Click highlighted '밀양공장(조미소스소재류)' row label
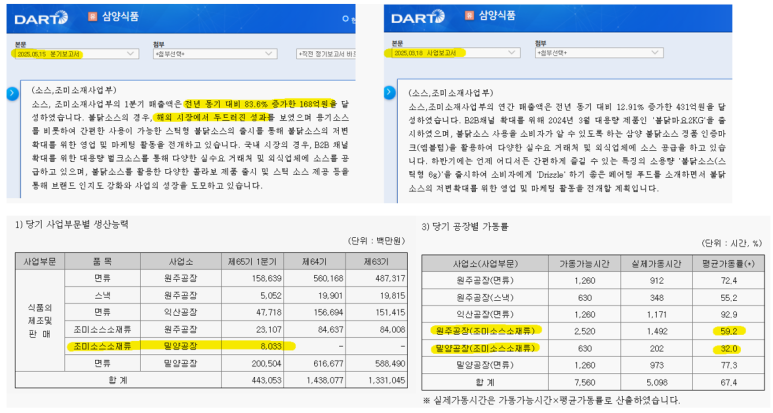The image size is (773, 413). [486, 348]
